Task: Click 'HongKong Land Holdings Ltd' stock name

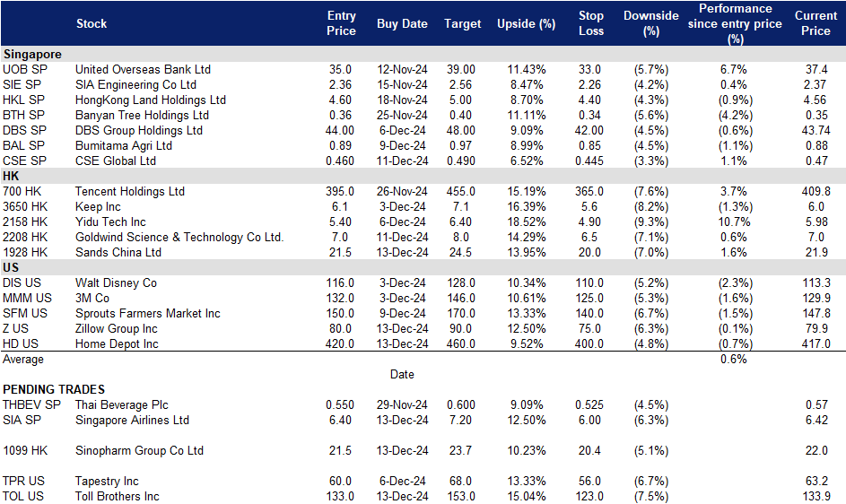Action: point(151,100)
